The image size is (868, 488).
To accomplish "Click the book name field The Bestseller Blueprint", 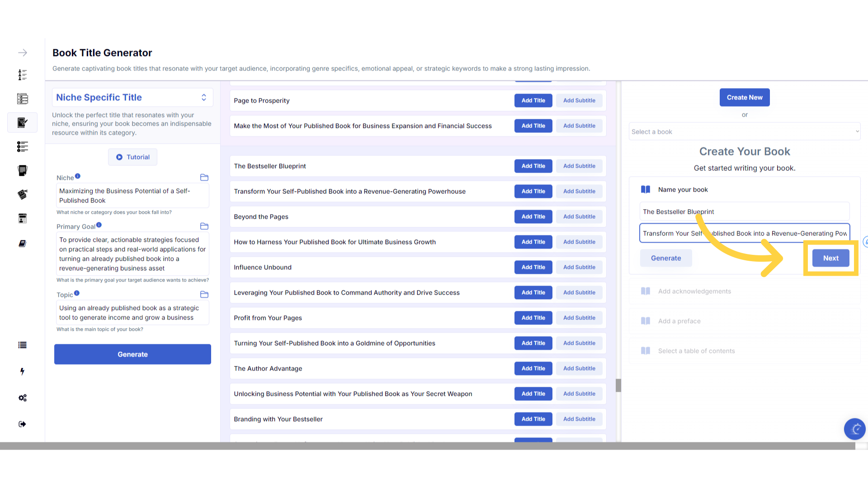I will pos(744,212).
